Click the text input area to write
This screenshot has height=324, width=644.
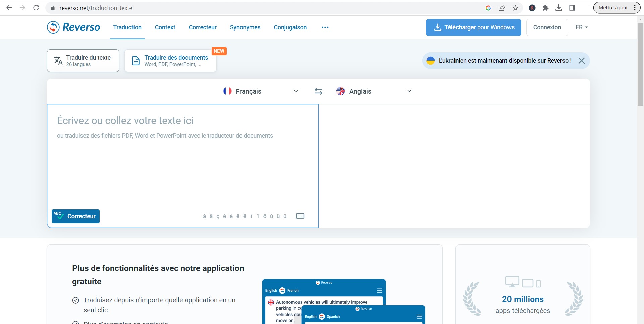click(182, 168)
